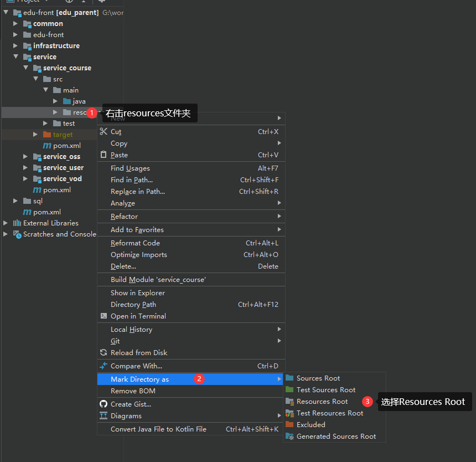This screenshot has width=476, height=462.
Task: Click the GitHub icon beside Create Gist
Action: (104, 404)
